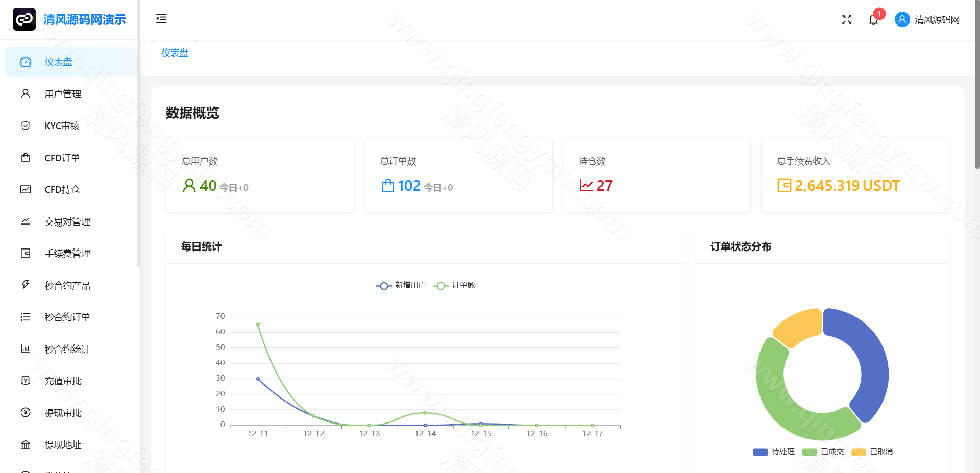Click the KYC审核 shield icon
Image resolution: width=980 pixels, height=473 pixels.
click(x=26, y=126)
